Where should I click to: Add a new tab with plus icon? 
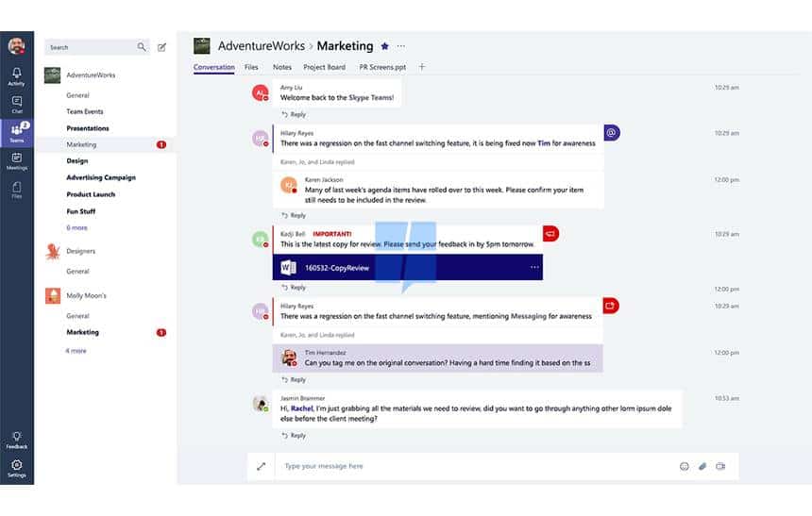(422, 67)
